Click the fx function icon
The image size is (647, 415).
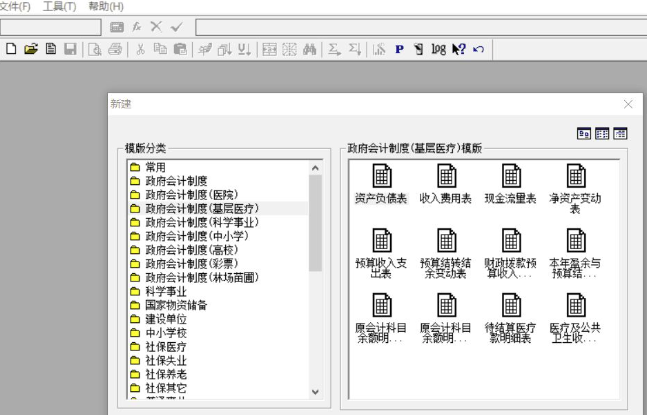pyautogui.click(x=137, y=27)
